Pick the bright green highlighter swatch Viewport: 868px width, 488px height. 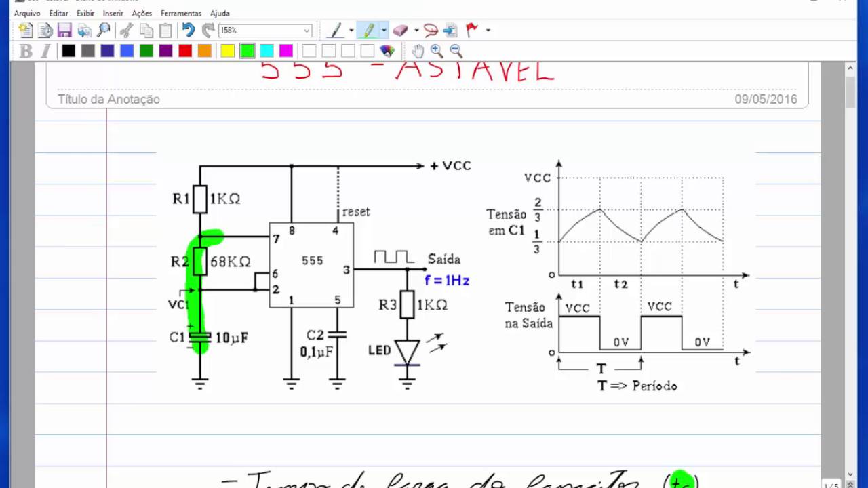(x=247, y=51)
